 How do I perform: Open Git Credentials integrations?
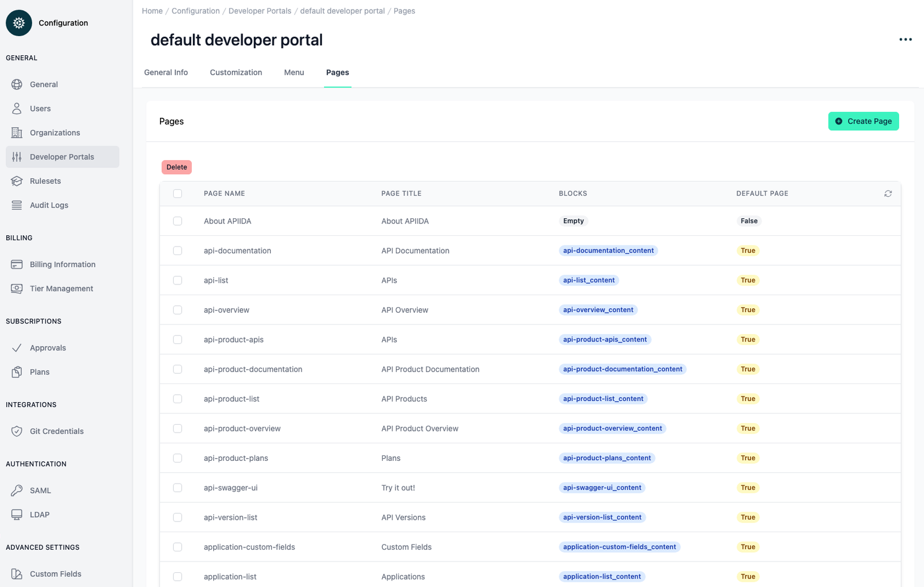pyautogui.click(x=57, y=431)
